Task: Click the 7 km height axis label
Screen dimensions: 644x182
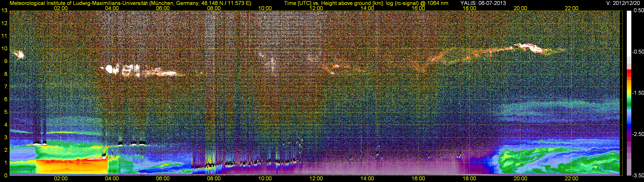Action: (x=6, y=87)
